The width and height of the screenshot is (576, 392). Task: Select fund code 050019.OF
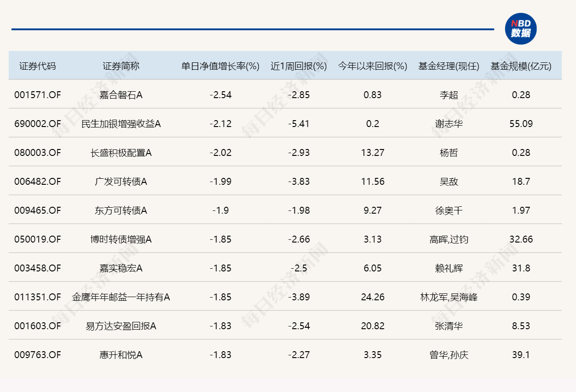click(x=38, y=239)
